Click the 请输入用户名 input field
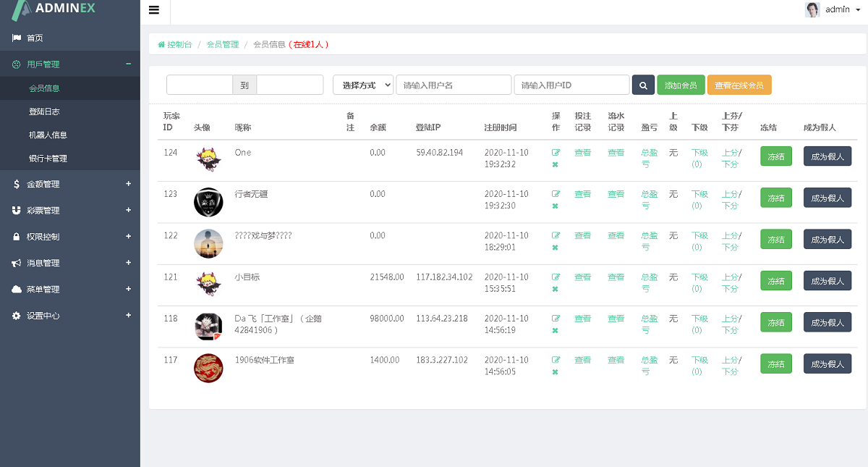The image size is (868, 467). coord(454,85)
